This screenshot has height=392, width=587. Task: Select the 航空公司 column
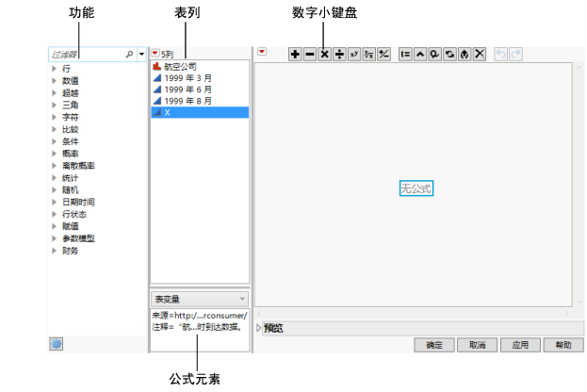pyautogui.click(x=200, y=67)
